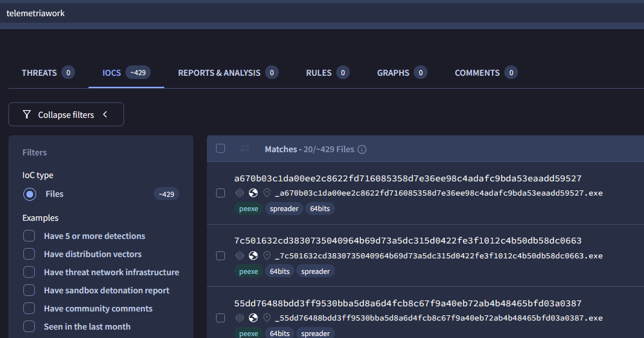
Task: Enable Have community comments filter
Action: (x=29, y=308)
